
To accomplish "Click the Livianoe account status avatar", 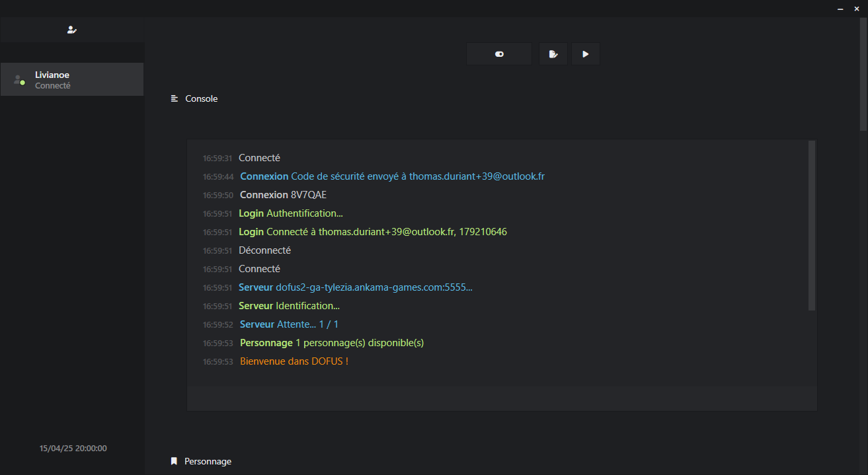I will (19, 80).
